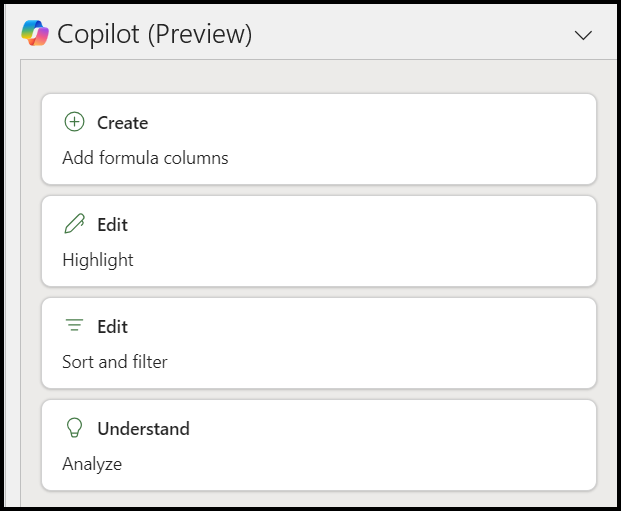Click the filter lines icon on Sort card
The height and width of the screenshot is (511, 621).
(x=74, y=325)
